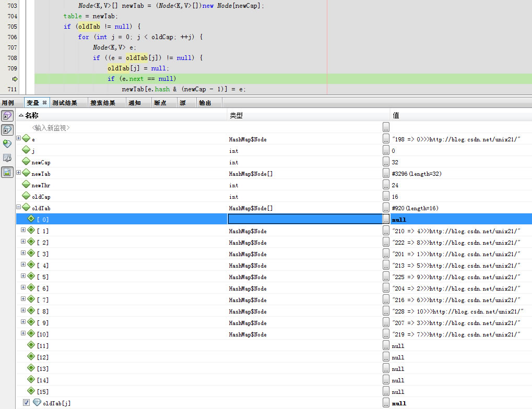Screen dimensions: 532x409
Task: Expand oldTab element [ 7]
Action: pyautogui.click(x=23, y=299)
